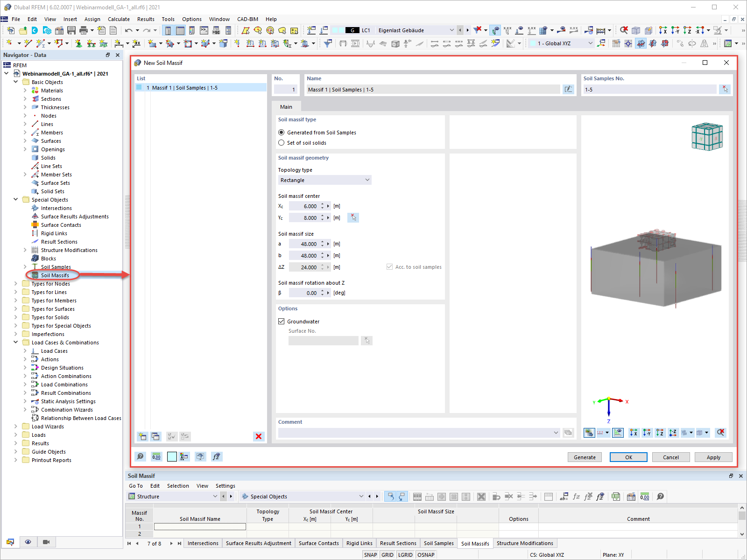The image size is (747, 560).
Task: Toggle GRID in the status bar
Action: [388, 555]
